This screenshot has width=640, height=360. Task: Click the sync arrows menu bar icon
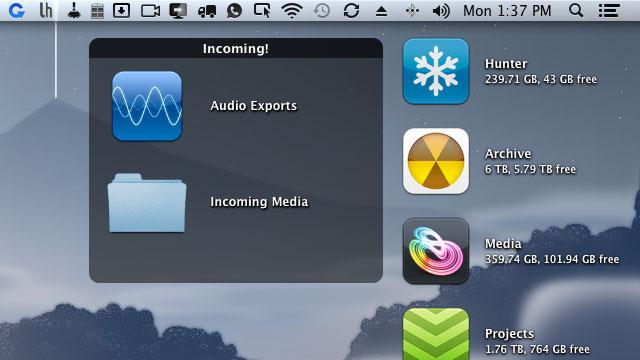click(351, 11)
